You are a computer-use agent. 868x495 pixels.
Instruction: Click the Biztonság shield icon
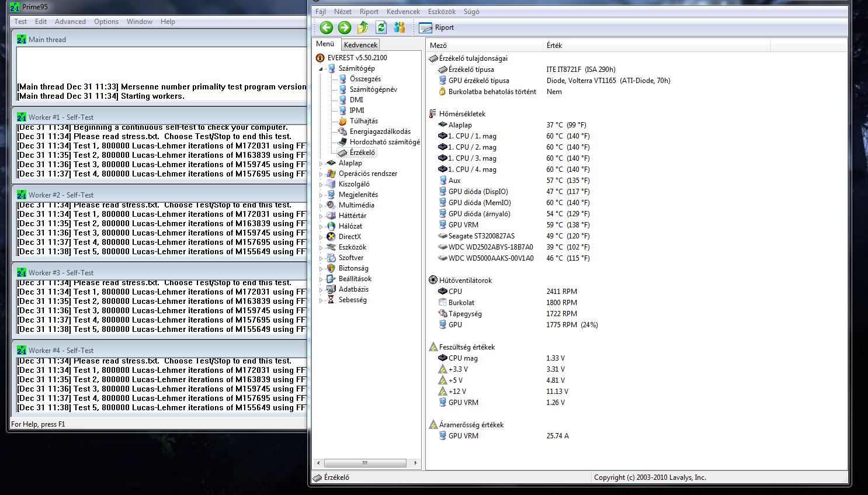tap(332, 268)
